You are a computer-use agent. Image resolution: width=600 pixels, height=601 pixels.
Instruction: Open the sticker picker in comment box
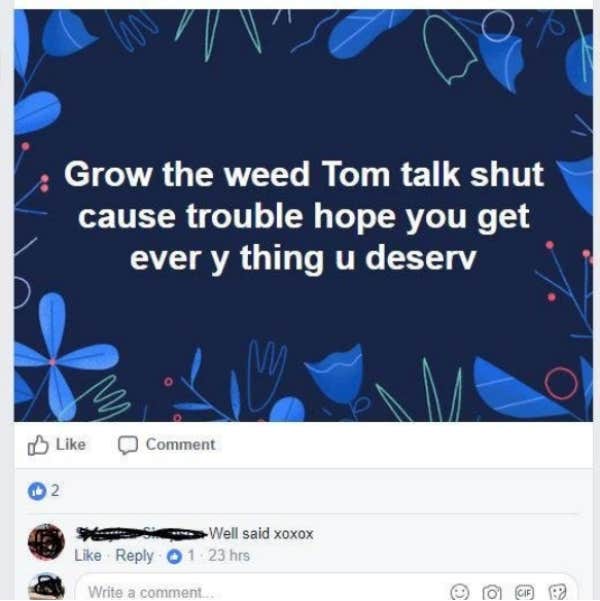tap(557, 592)
